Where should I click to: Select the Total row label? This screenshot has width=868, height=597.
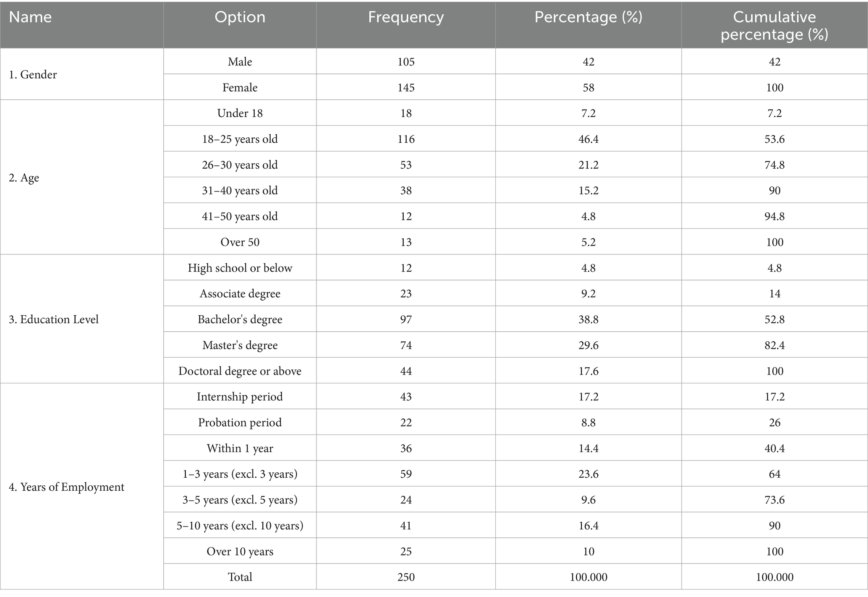(240, 577)
